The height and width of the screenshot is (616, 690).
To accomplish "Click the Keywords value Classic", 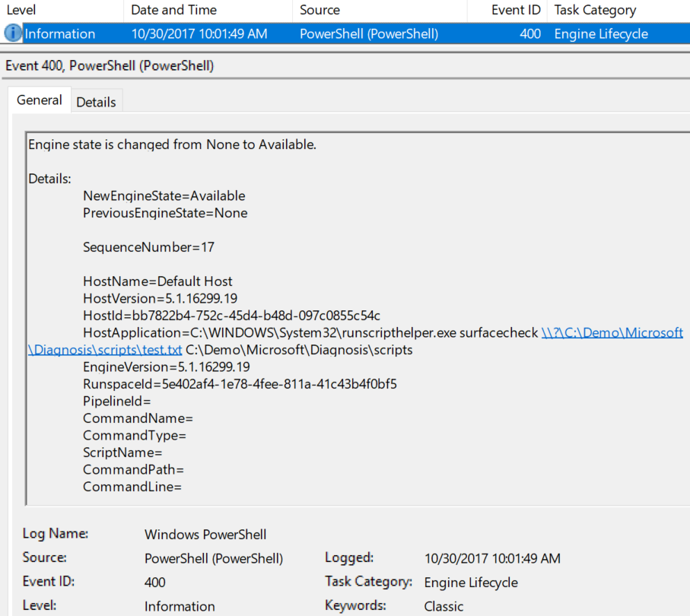I will pyautogui.click(x=444, y=606).
